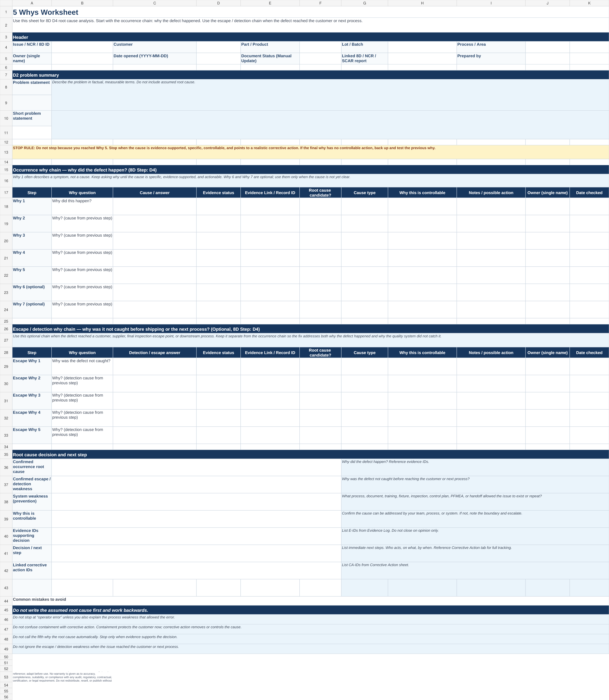Screen dimensions: 609x700
Task: Select column H header
Action: pyautogui.click(x=422, y=3)
